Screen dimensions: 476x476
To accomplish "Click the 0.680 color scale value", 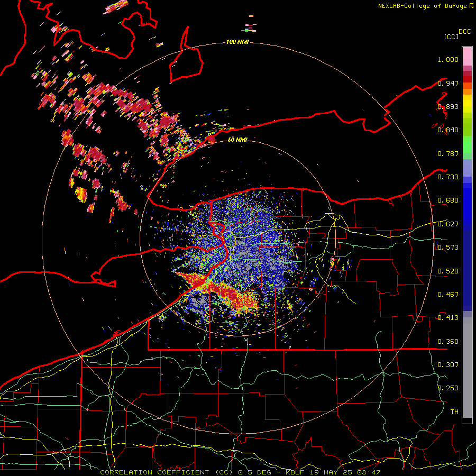I will tap(448, 200).
